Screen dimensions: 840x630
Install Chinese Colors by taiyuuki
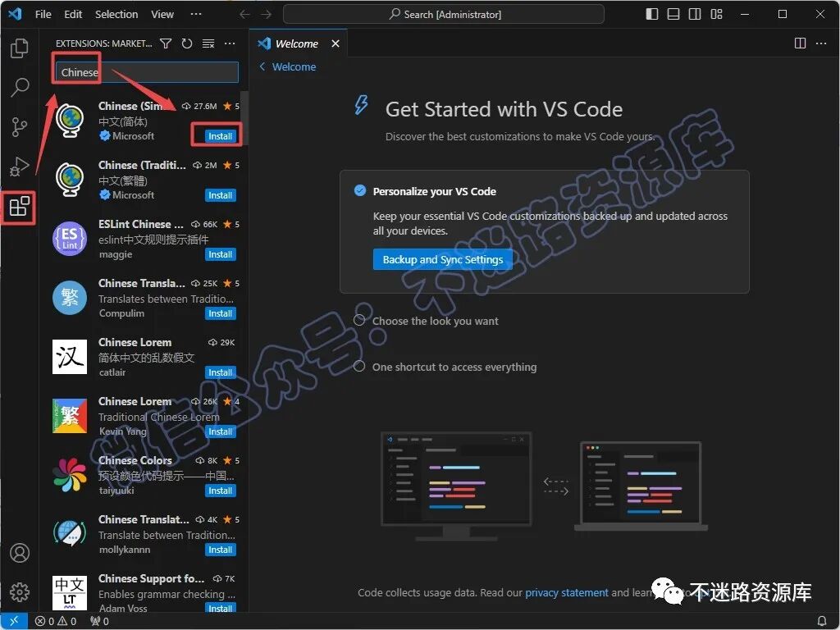click(x=220, y=491)
